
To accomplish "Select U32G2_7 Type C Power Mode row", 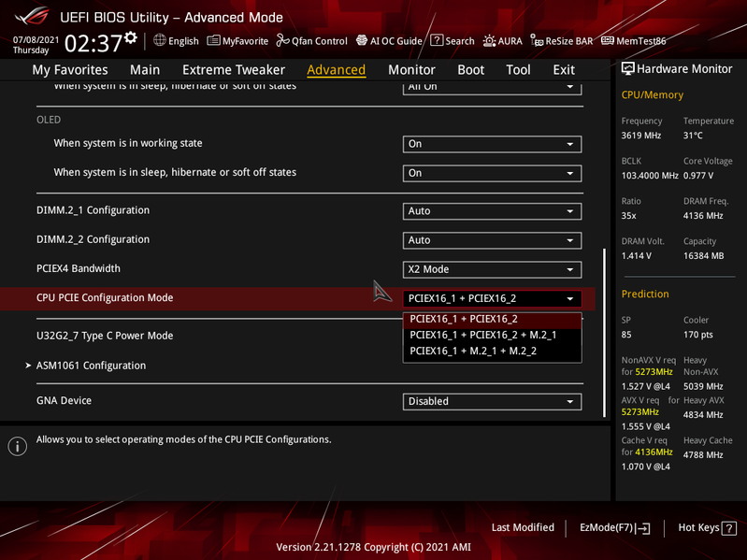I will (105, 336).
